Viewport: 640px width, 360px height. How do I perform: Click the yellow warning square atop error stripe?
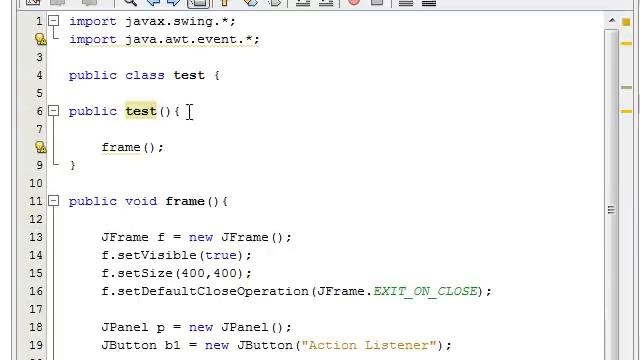pyautogui.click(x=626, y=22)
